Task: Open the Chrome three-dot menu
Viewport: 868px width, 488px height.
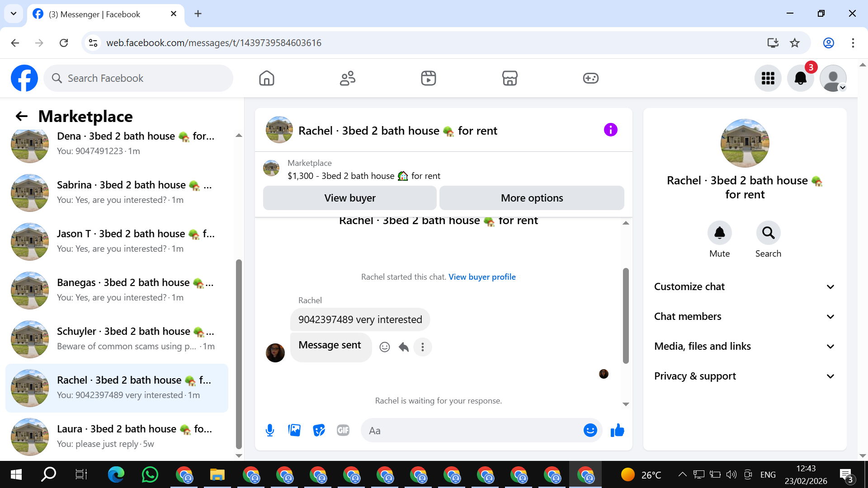Action: coord(853,43)
